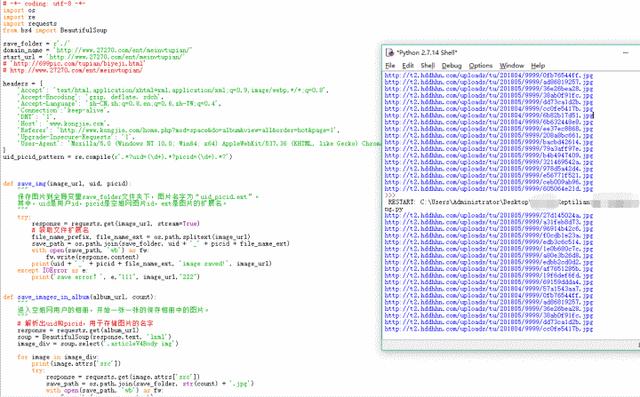This screenshot has height=397, width=640.
Task: Click the 'for image in image_div' line
Action: click(x=57, y=357)
